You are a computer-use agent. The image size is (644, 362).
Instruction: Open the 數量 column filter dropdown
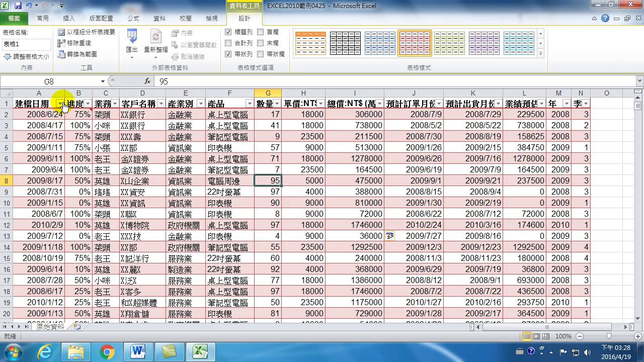277,104
